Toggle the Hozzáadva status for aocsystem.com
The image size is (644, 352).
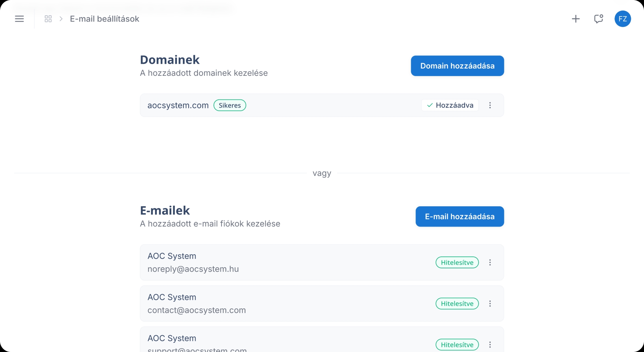tap(450, 105)
